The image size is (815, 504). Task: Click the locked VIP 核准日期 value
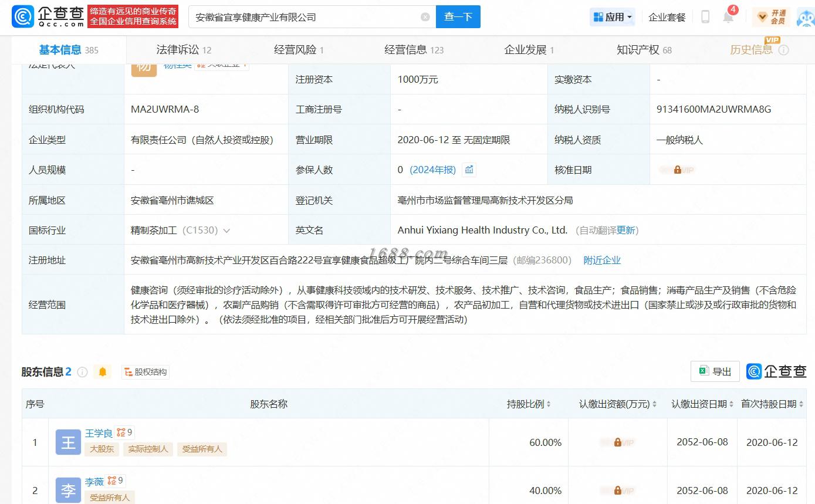pos(677,170)
